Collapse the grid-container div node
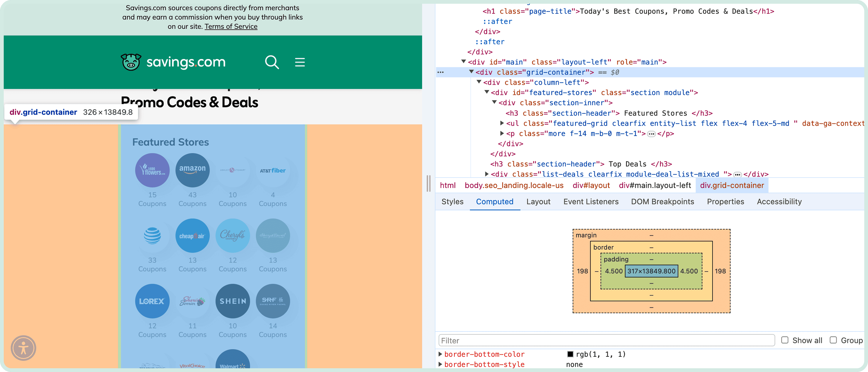 coord(471,72)
